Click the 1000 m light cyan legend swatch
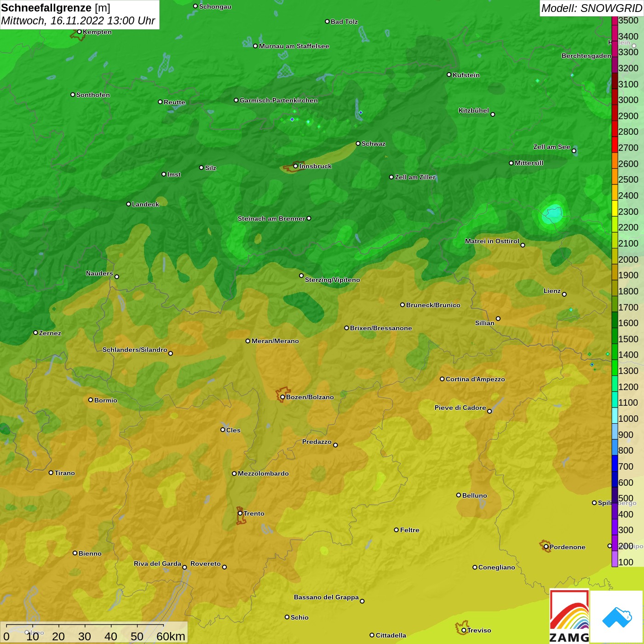Image resolution: width=644 pixels, height=644 pixels. click(x=615, y=415)
